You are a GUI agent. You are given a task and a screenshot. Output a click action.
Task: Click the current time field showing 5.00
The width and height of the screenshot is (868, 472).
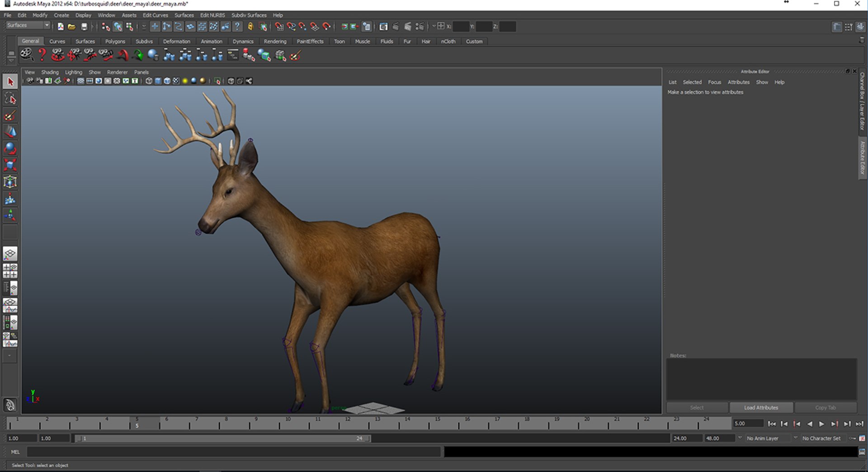tap(748, 424)
